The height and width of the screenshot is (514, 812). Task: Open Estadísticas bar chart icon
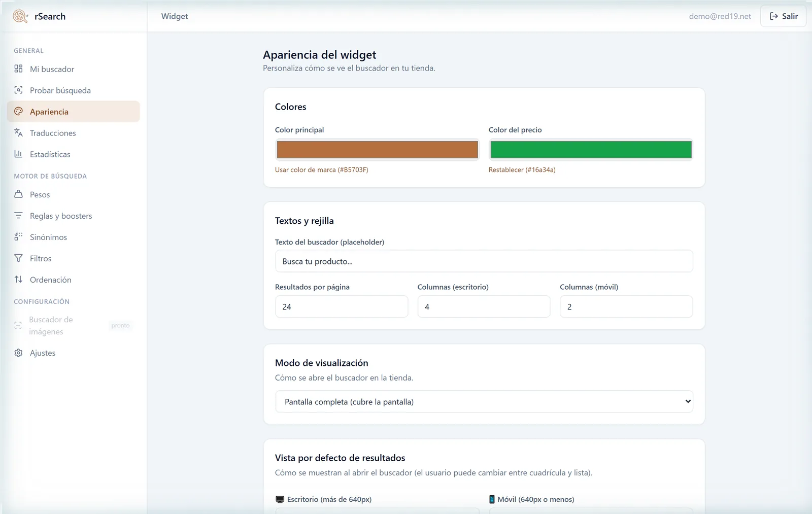18,154
